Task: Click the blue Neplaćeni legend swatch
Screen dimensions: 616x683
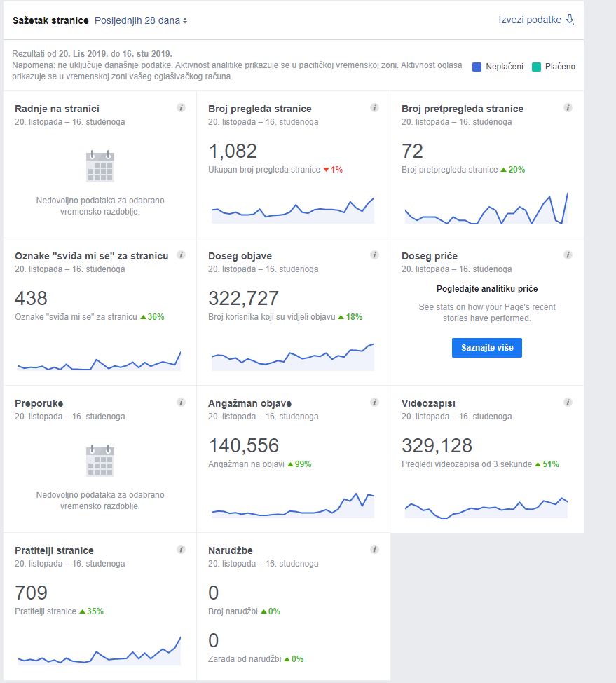Action: (477, 67)
